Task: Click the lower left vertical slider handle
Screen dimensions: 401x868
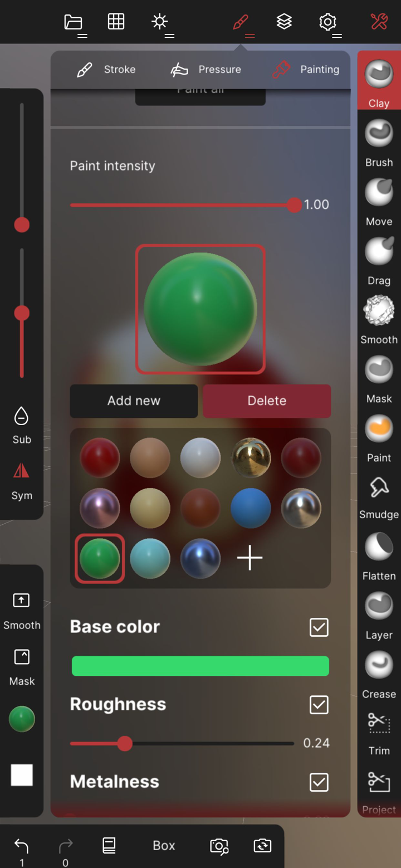Action: pyautogui.click(x=22, y=313)
